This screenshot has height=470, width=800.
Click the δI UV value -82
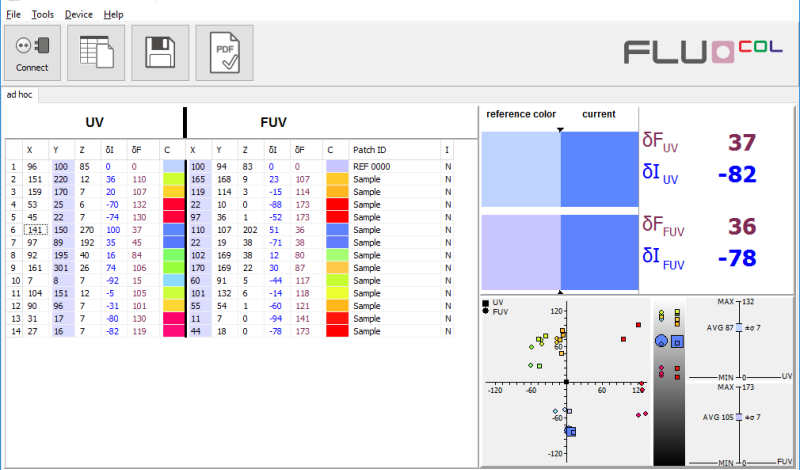coord(737,175)
